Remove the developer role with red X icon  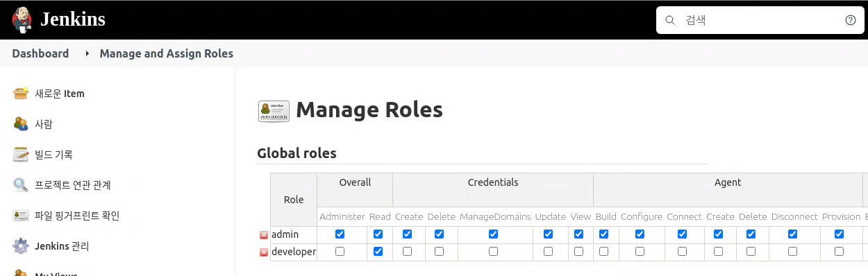pos(264,252)
